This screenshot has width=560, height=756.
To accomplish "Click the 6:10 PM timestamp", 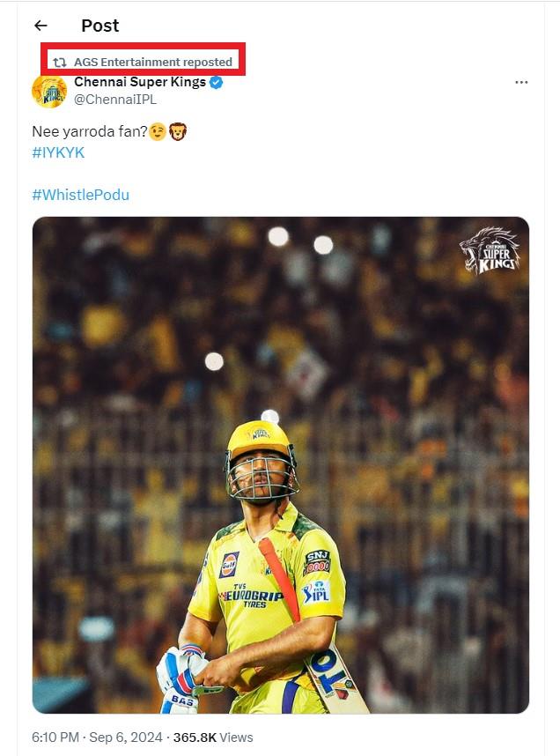I will (55, 737).
